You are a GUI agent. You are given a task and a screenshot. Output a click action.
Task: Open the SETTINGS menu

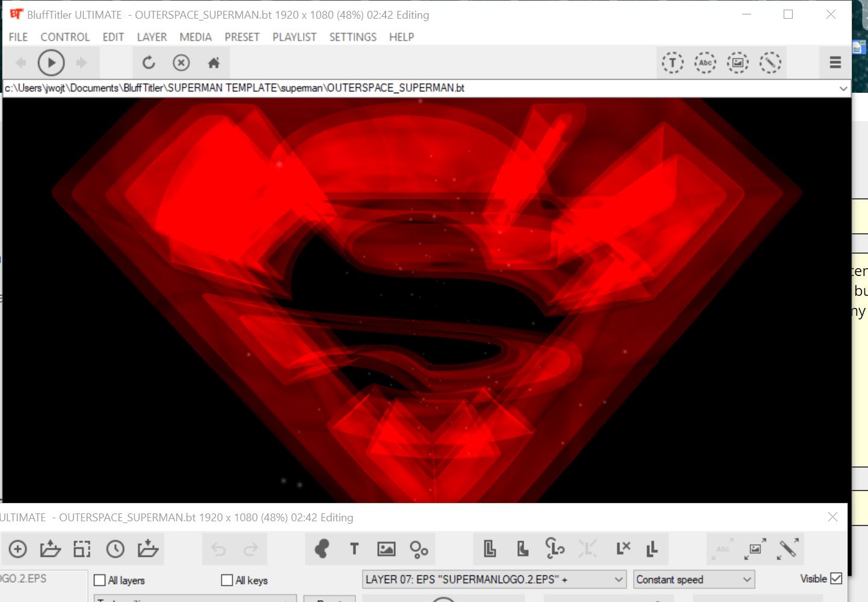point(353,37)
